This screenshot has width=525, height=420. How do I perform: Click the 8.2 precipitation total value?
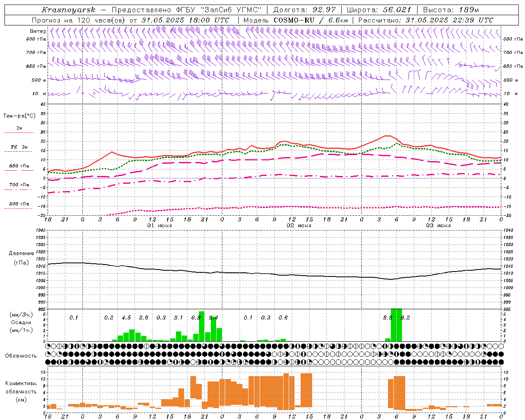[405, 318]
